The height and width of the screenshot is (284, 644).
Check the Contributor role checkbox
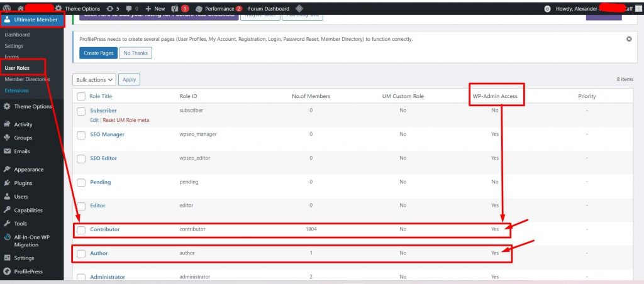[81, 230]
